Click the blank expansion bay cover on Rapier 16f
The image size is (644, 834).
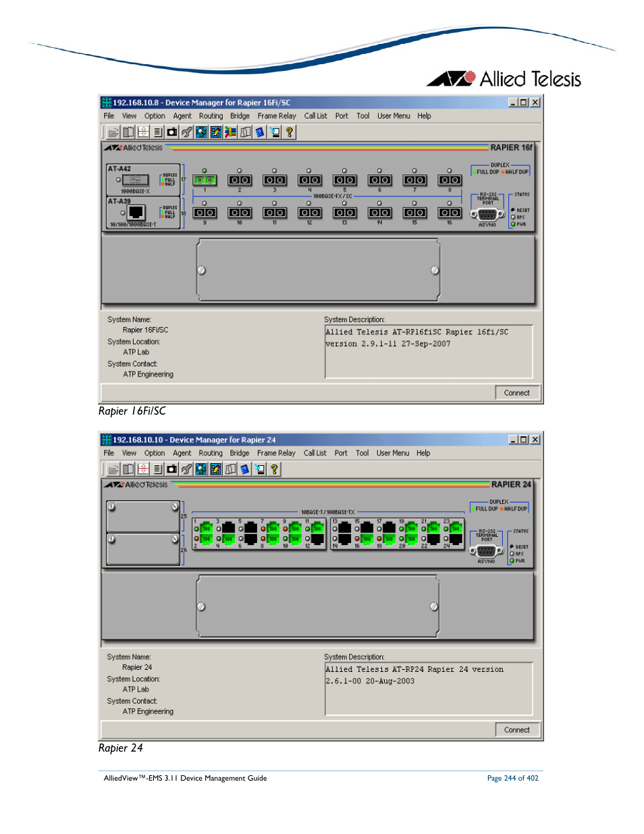(318, 270)
